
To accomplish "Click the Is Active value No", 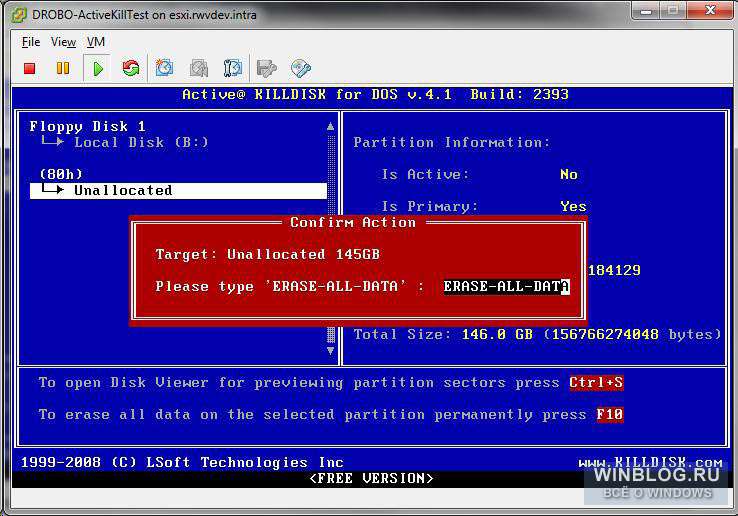I will [x=569, y=174].
